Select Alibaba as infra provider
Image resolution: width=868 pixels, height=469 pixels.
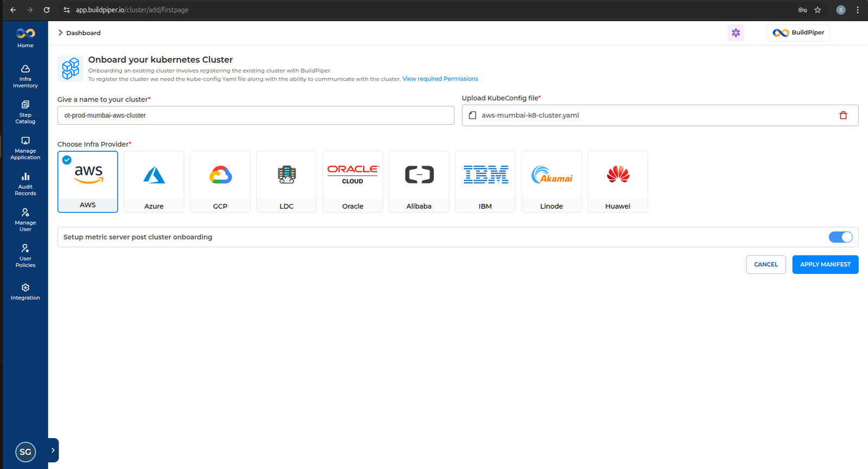(419, 182)
